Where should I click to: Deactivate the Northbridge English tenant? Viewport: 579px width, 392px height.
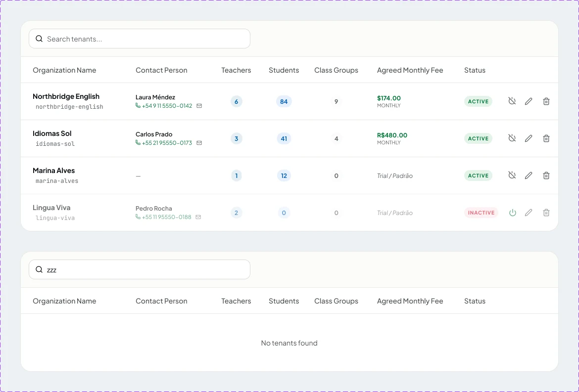click(x=512, y=101)
